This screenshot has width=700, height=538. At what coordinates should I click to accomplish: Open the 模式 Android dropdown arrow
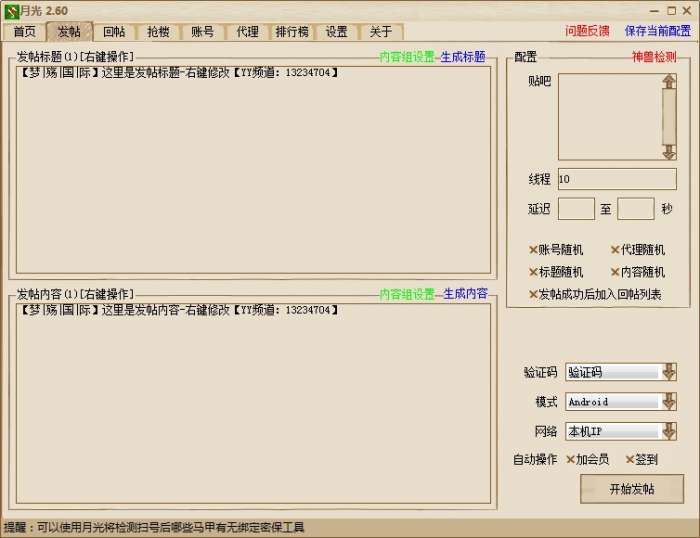point(668,401)
